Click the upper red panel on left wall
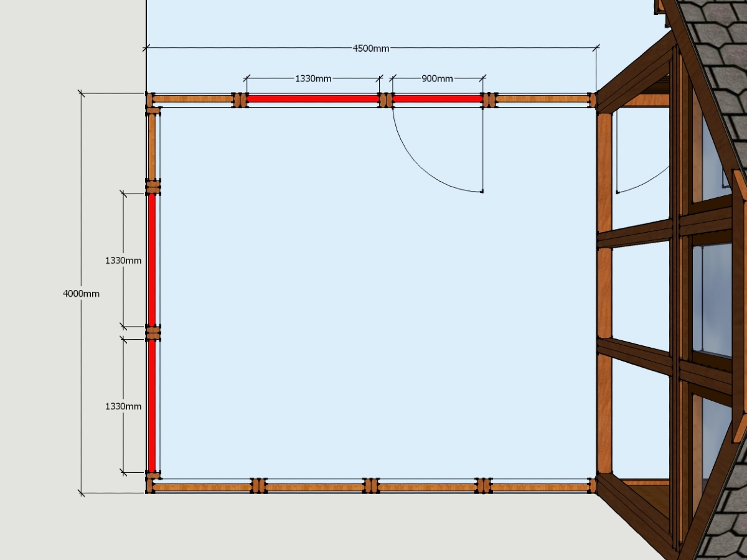The image size is (747, 560). point(151,259)
